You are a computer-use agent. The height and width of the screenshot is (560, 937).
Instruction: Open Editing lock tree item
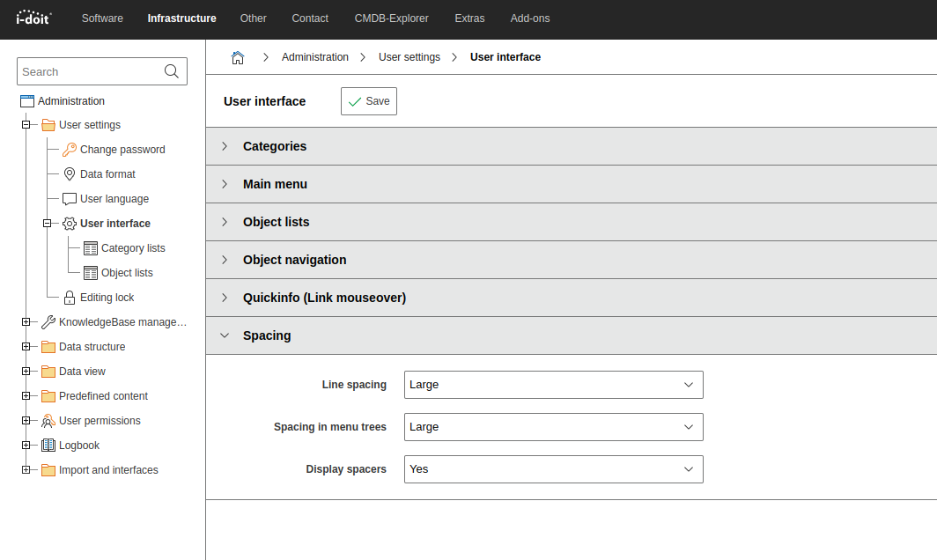(x=107, y=298)
